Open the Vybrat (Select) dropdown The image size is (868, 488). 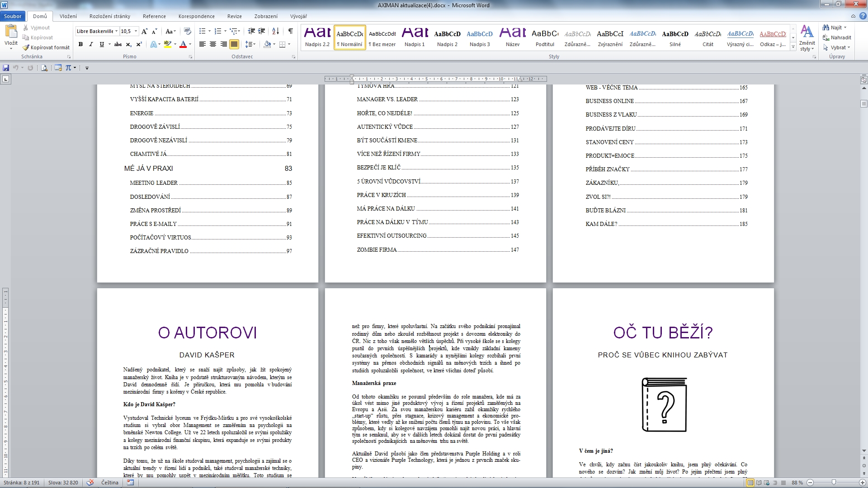[x=837, y=47]
